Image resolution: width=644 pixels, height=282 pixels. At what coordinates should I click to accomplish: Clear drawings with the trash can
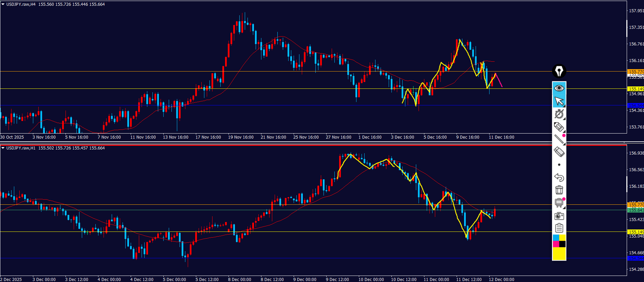(x=559, y=190)
